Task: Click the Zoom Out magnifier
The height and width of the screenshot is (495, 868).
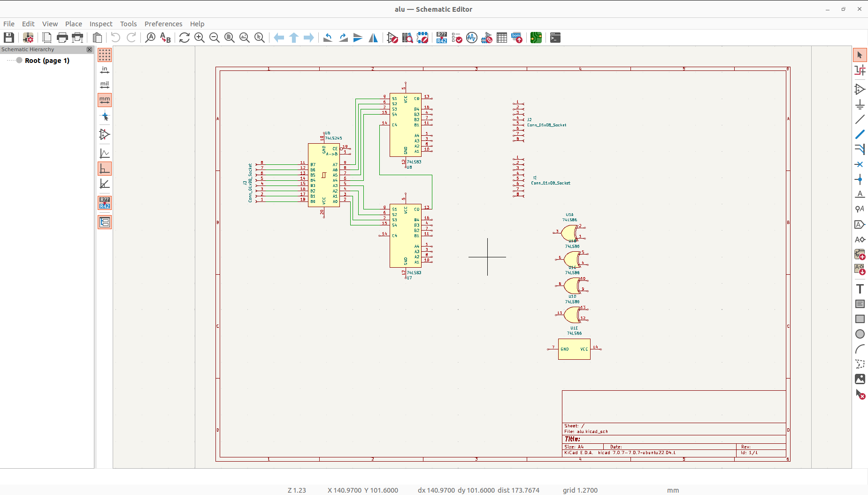Action: coord(215,38)
